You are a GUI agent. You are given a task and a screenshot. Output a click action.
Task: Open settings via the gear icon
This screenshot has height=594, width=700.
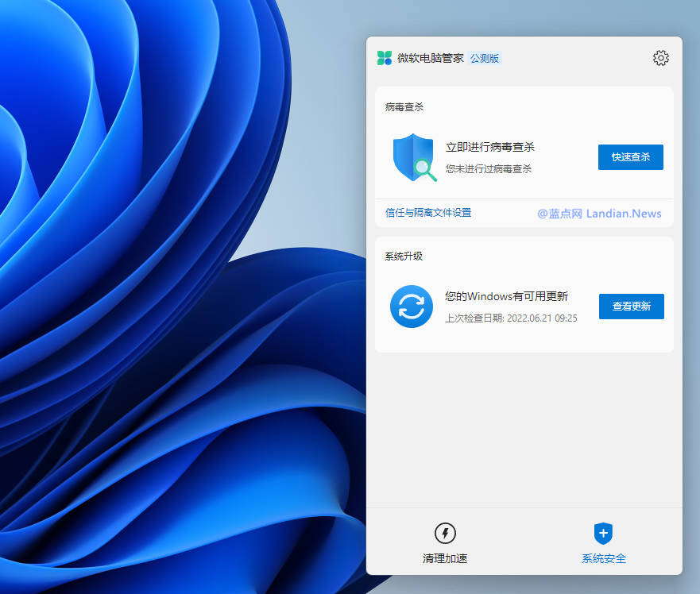pyautogui.click(x=661, y=58)
